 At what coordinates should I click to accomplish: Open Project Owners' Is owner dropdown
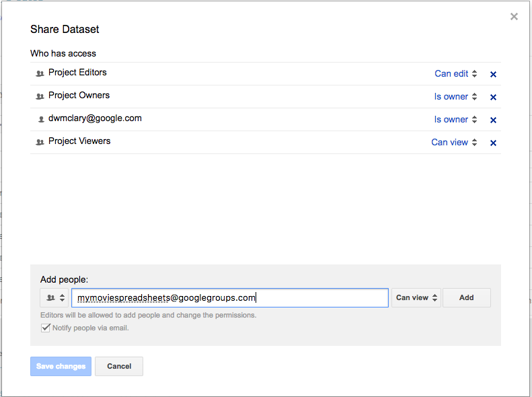pyautogui.click(x=455, y=97)
